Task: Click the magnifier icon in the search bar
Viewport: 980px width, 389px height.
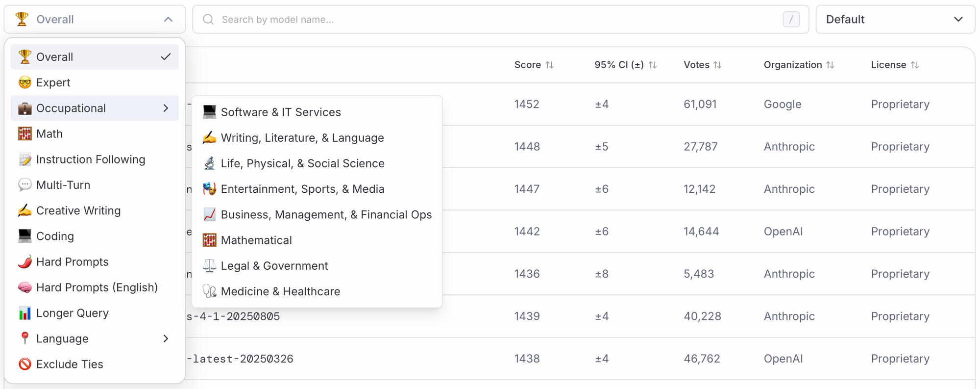Action: (208, 19)
